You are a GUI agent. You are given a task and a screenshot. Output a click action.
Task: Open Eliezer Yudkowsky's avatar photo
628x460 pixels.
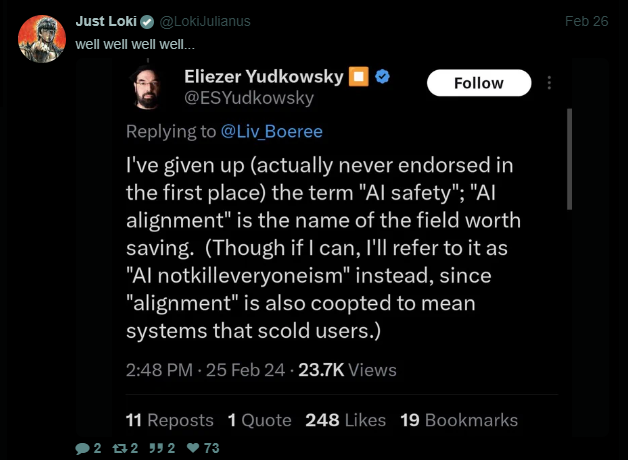click(x=151, y=86)
